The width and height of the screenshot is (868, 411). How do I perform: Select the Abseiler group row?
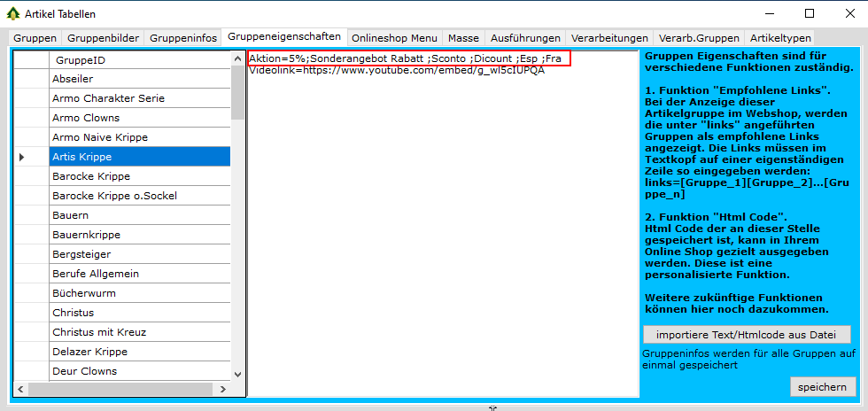coord(139,79)
